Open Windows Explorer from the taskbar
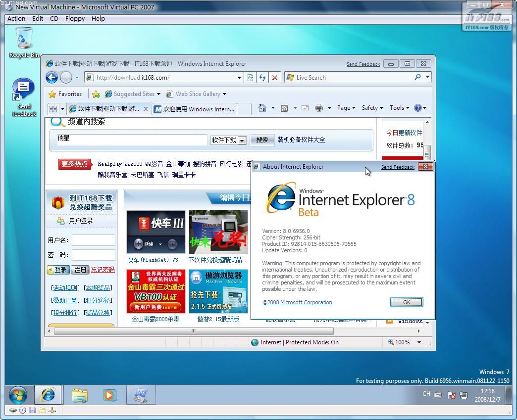The height and width of the screenshot is (420, 517). [79, 395]
